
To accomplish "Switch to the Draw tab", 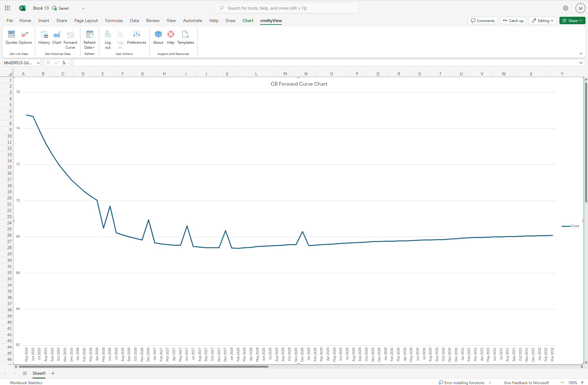I will tap(230, 20).
